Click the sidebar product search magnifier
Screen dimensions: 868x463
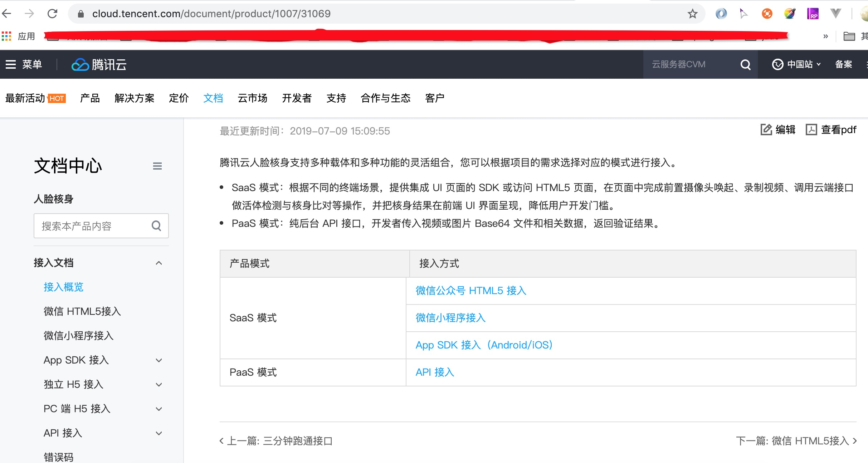pos(156,226)
